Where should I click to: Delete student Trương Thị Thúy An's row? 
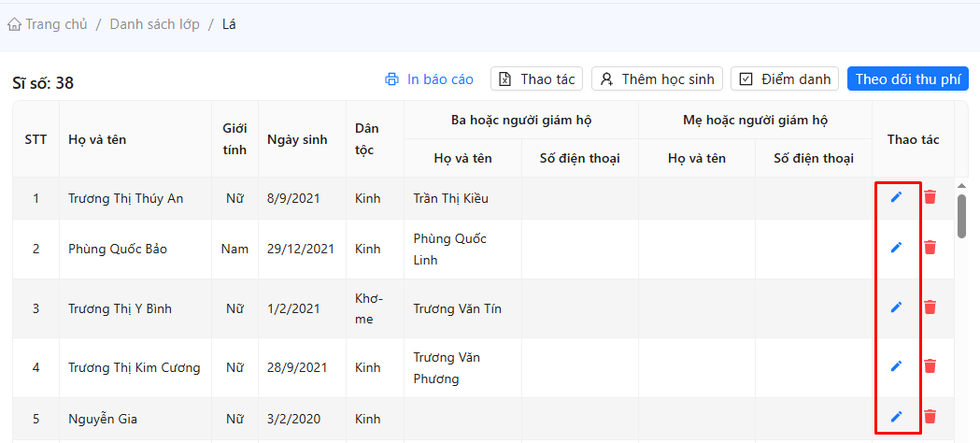pyautogui.click(x=930, y=197)
